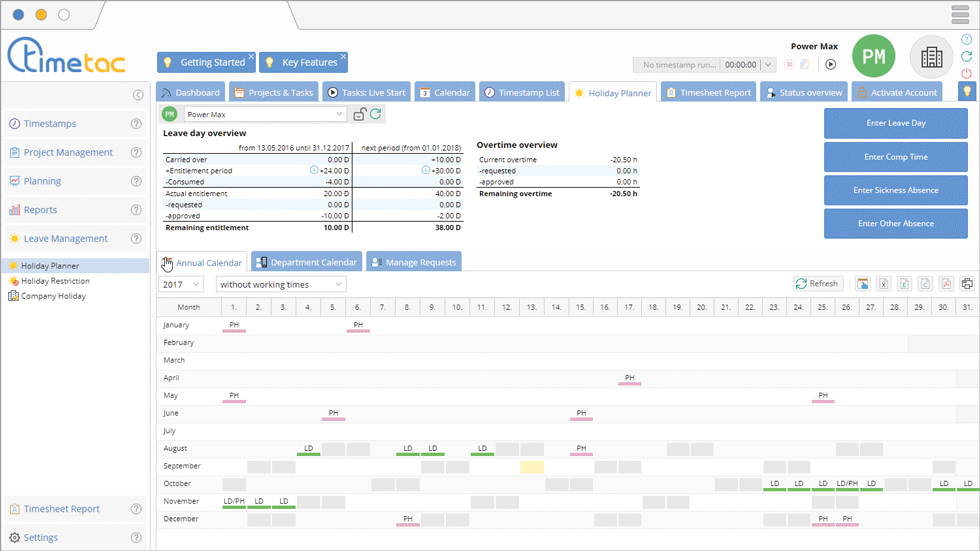Click the red power logout icon
This screenshot has height=551, width=980.
(x=966, y=74)
